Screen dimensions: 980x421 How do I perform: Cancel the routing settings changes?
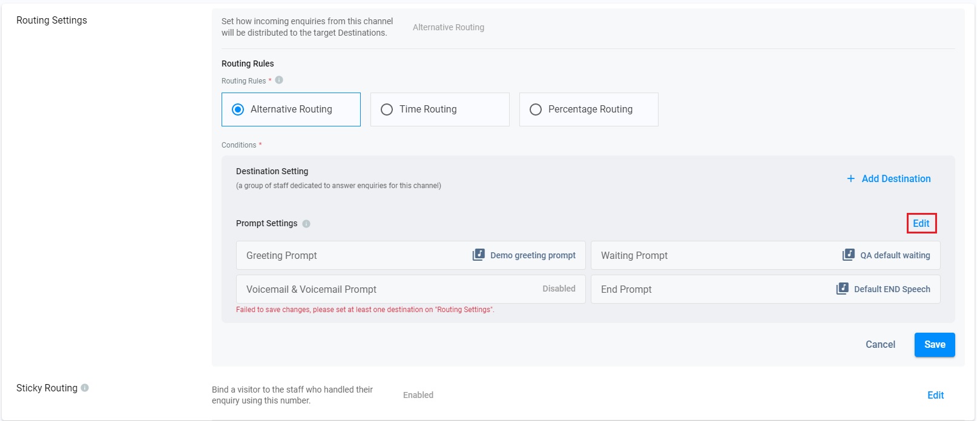[880, 345]
